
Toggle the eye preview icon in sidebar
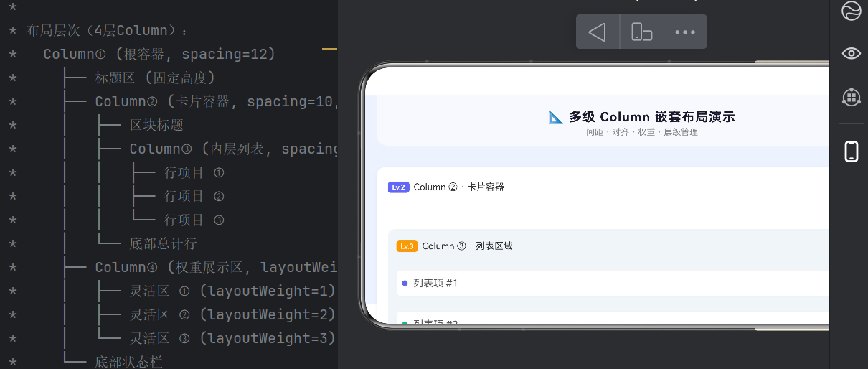pos(851,53)
